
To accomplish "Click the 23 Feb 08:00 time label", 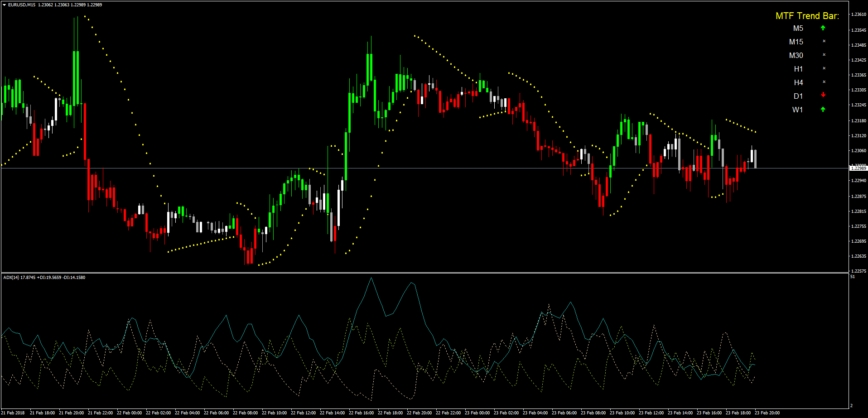I will pos(593,413).
